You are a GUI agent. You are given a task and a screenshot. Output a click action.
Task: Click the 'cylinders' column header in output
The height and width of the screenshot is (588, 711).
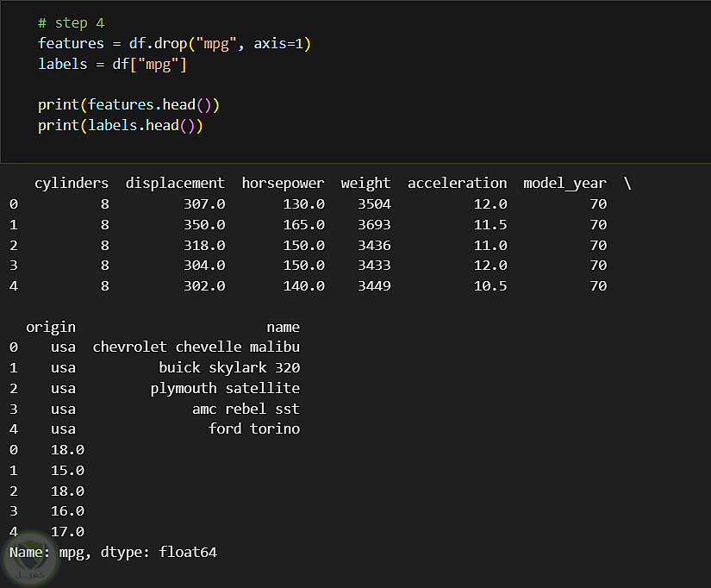click(72, 183)
